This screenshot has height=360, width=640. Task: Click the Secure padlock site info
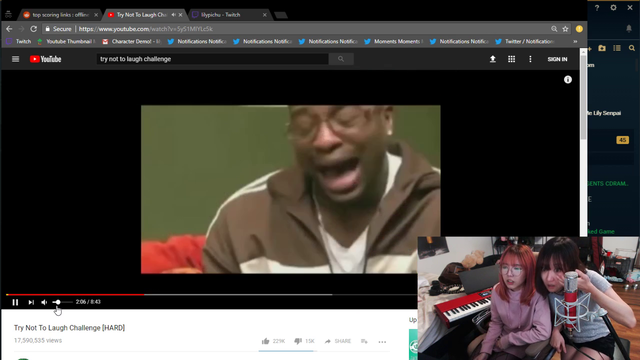point(58,29)
